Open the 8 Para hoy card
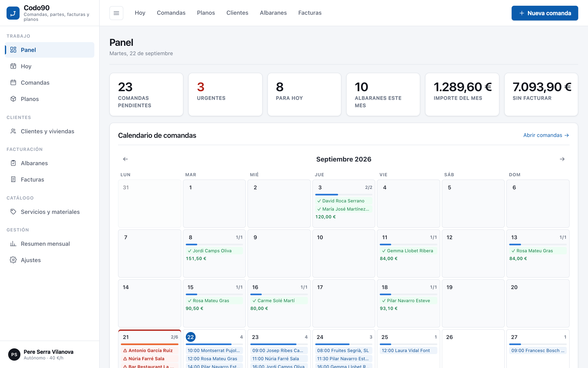 (x=304, y=94)
